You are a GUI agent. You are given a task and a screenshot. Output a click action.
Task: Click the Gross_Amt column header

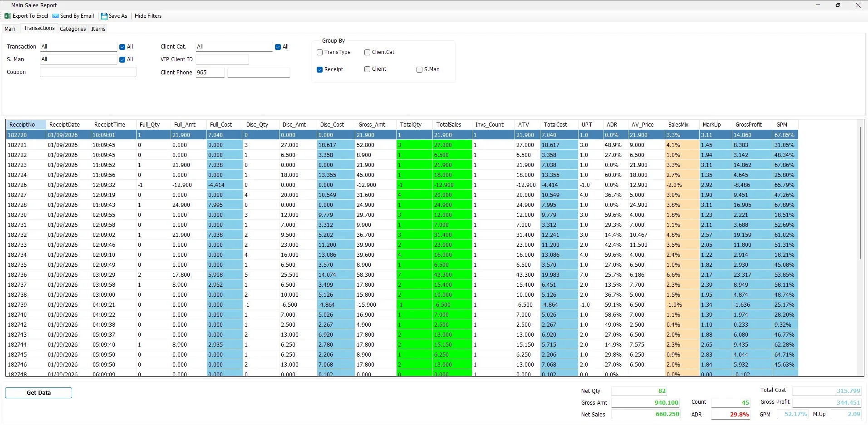pos(375,125)
